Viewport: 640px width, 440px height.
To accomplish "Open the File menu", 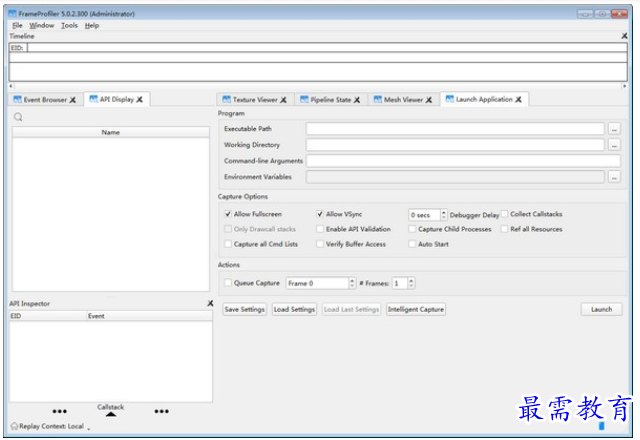I will pyautogui.click(x=17, y=25).
